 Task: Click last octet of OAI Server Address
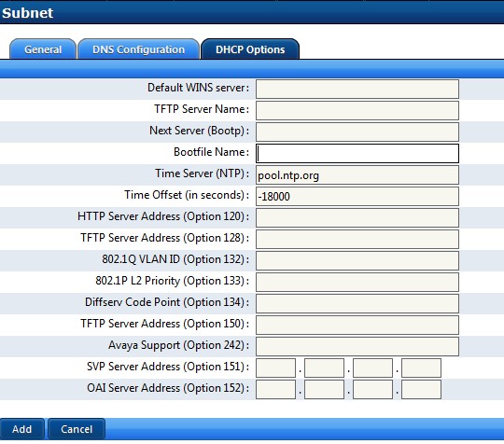(x=421, y=389)
